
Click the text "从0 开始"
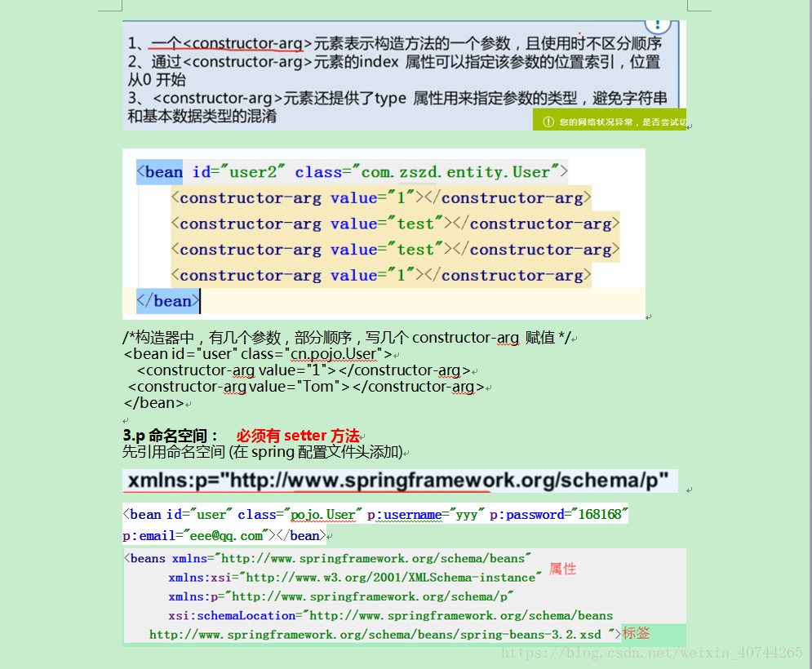pyautogui.click(x=157, y=80)
